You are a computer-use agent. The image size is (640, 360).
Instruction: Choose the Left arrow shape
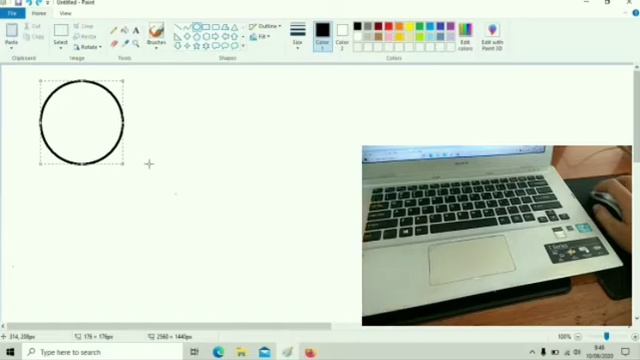225,37
